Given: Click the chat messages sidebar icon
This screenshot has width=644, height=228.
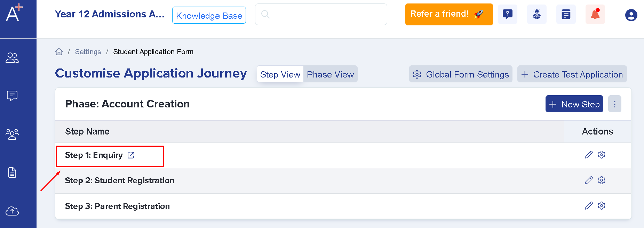Looking at the screenshot, I should pos(12,96).
